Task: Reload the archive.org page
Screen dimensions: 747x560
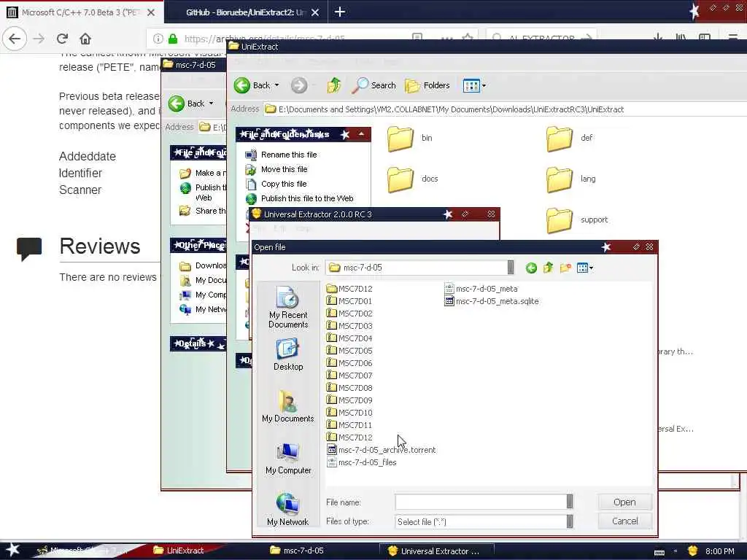Action: pos(62,39)
